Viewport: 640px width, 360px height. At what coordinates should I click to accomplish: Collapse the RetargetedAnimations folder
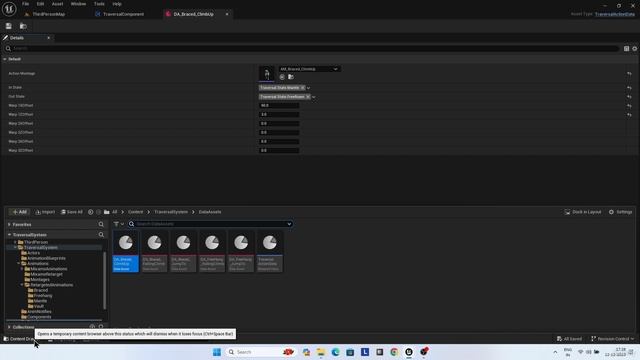pos(22,285)
